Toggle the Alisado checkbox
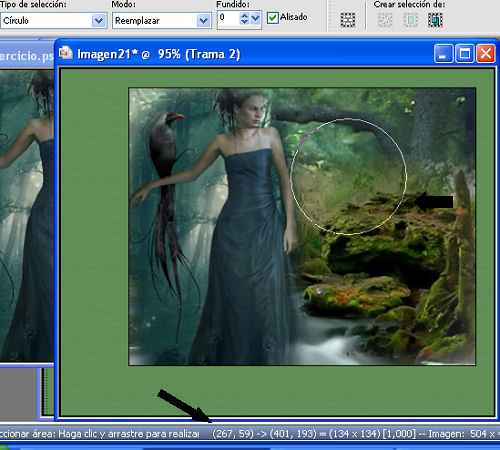The width and height of the screenshot is (500, 450). [273, 18]
